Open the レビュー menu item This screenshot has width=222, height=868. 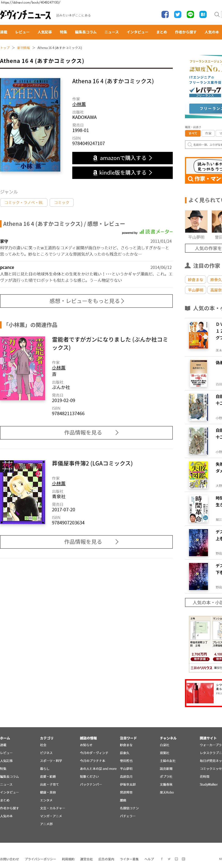pyautogui.click(x=22, y=32)
